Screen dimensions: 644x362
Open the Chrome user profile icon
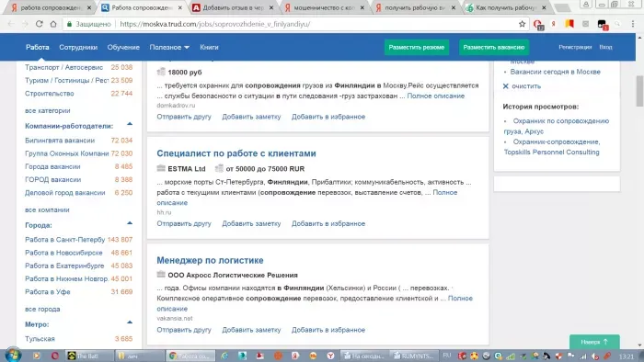pos(586,4)
